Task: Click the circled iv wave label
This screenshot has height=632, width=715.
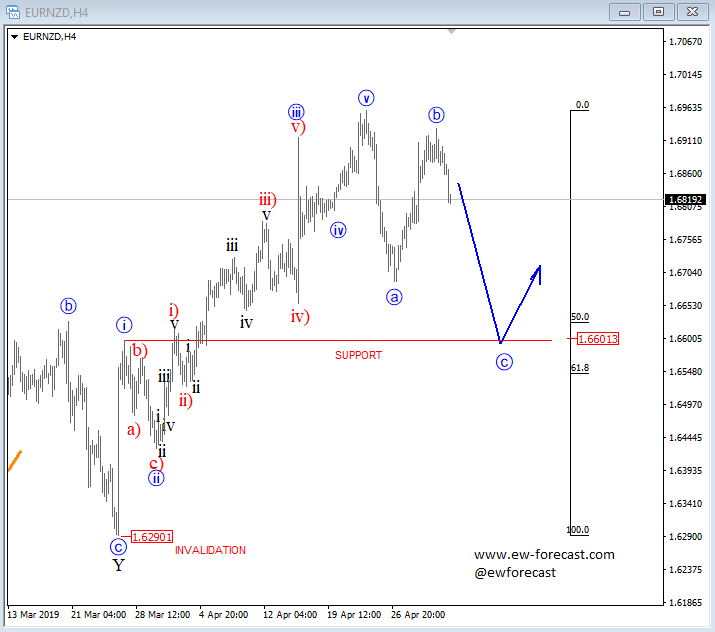Action: pos(339,230)
